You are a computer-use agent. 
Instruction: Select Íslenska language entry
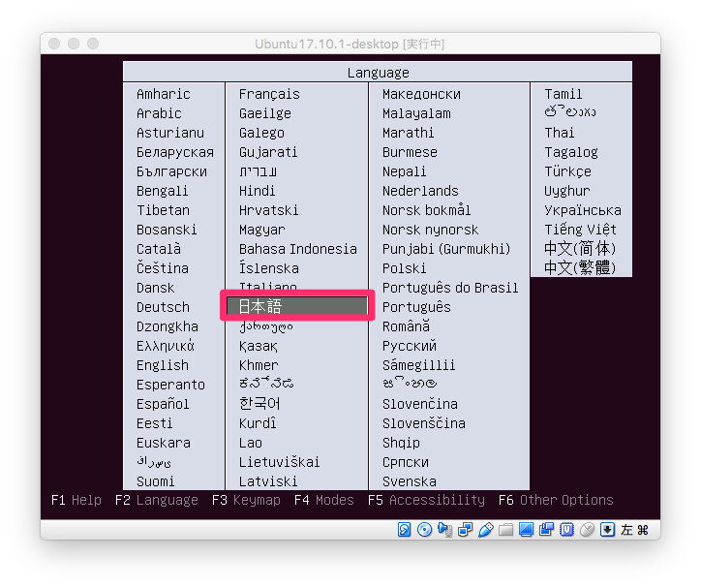tap(269, 267)
